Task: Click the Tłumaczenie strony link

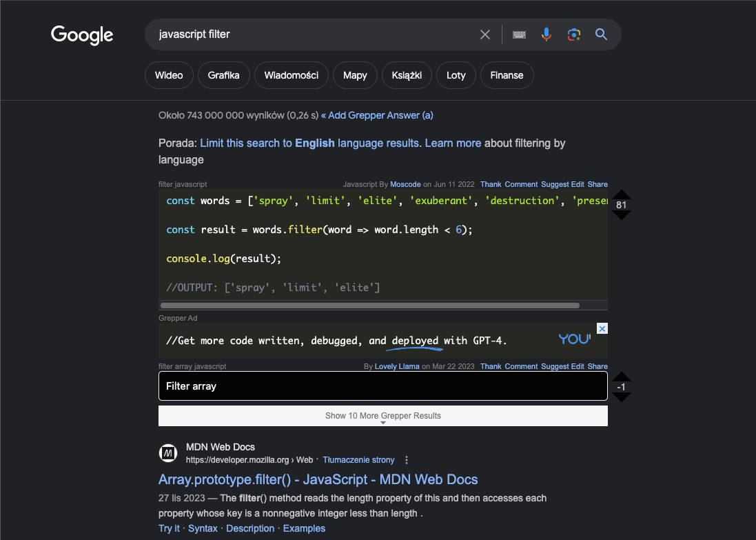Action: coord(359,460)
